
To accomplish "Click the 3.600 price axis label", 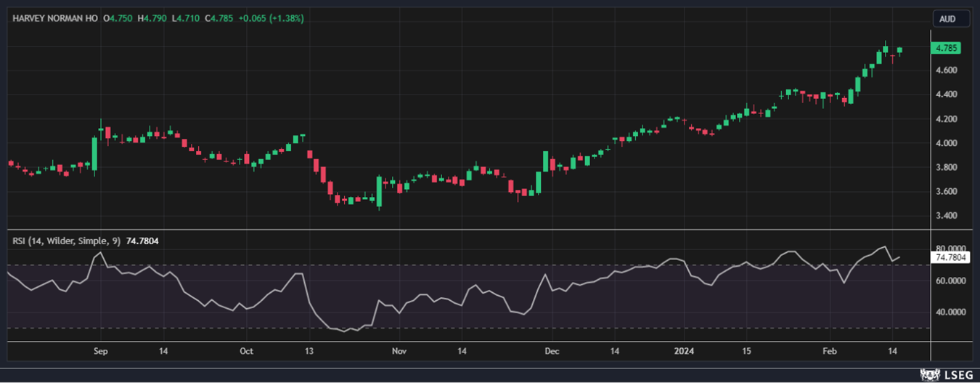I will point(946,191).
